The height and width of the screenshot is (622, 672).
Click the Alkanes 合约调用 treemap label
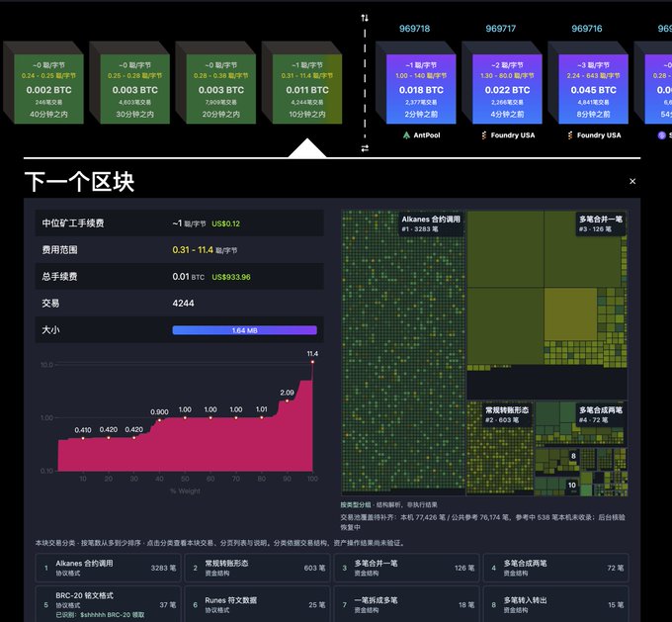point(431,223)
